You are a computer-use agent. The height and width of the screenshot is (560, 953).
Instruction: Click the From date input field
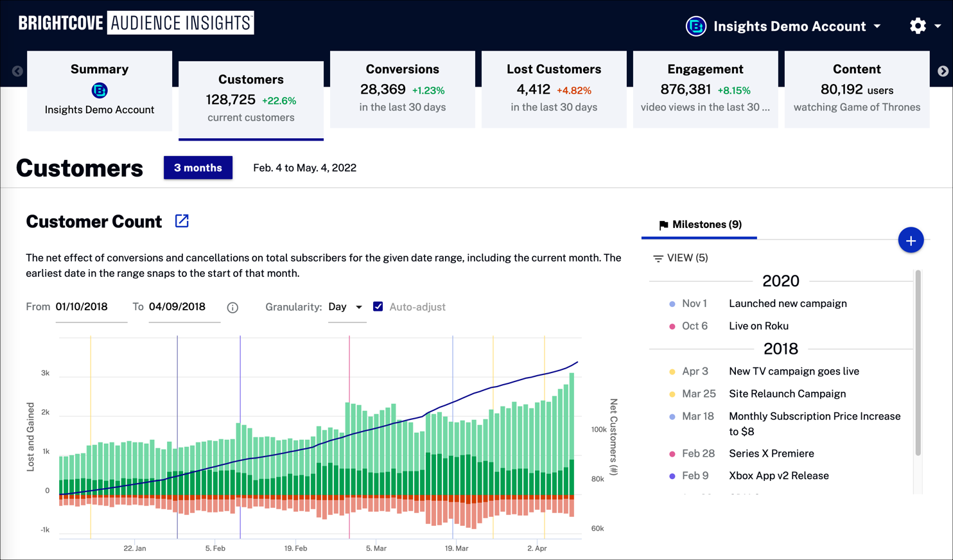click(90, 307)
